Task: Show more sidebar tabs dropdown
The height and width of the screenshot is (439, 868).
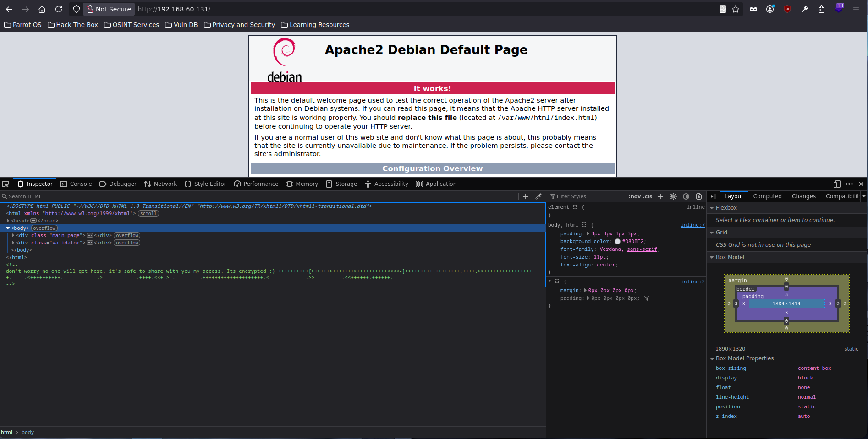Action: coord(864,196)
